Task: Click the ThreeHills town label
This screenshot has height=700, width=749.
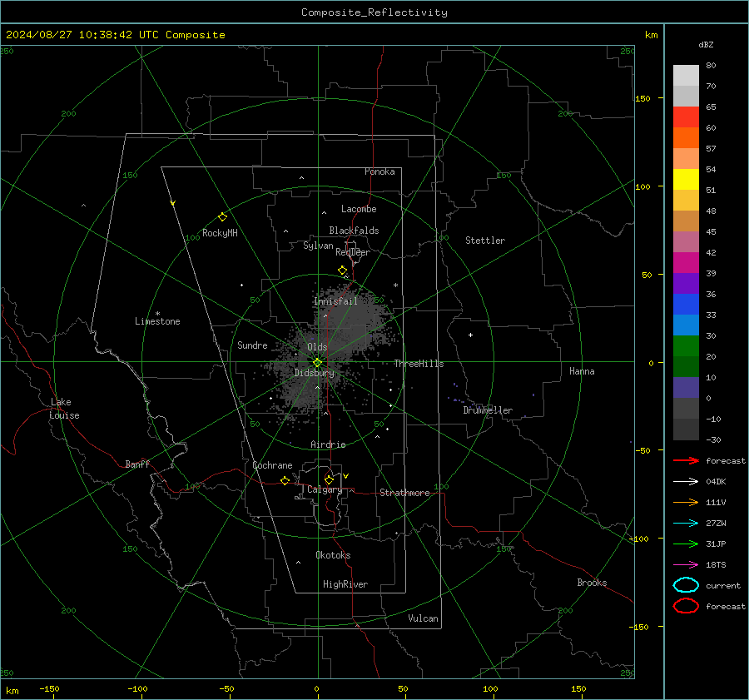Action: tap(419, 364)
